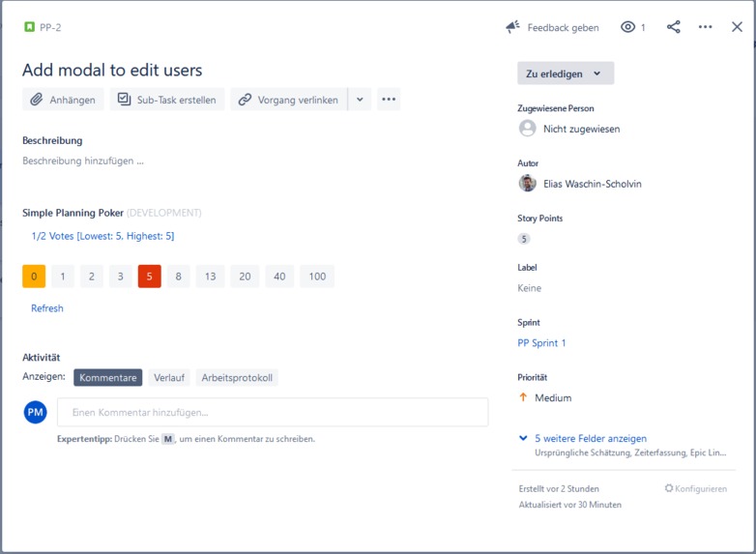Screen dimensions: 756x554
Task: Click the issue title Add modal to edit users
Action: [x=112, y=71]
